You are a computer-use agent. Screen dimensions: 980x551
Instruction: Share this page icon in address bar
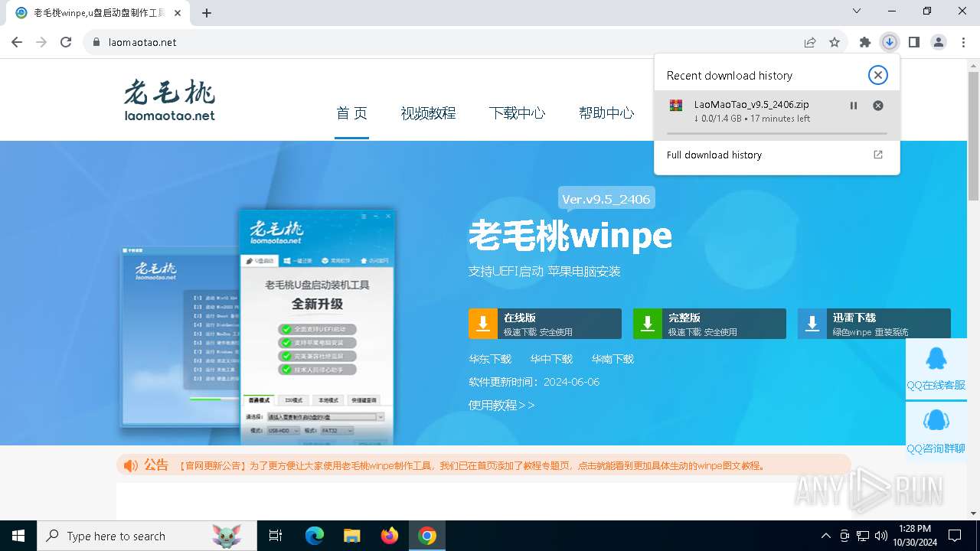click(810, 42)
